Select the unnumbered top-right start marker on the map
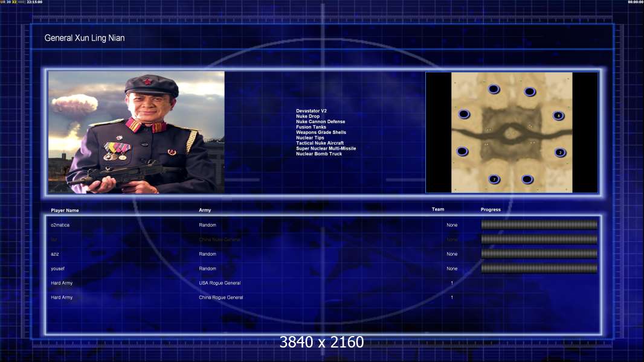The width and height of the screenshot is (644, 362). pyautogui.click(x=530, y=92)
